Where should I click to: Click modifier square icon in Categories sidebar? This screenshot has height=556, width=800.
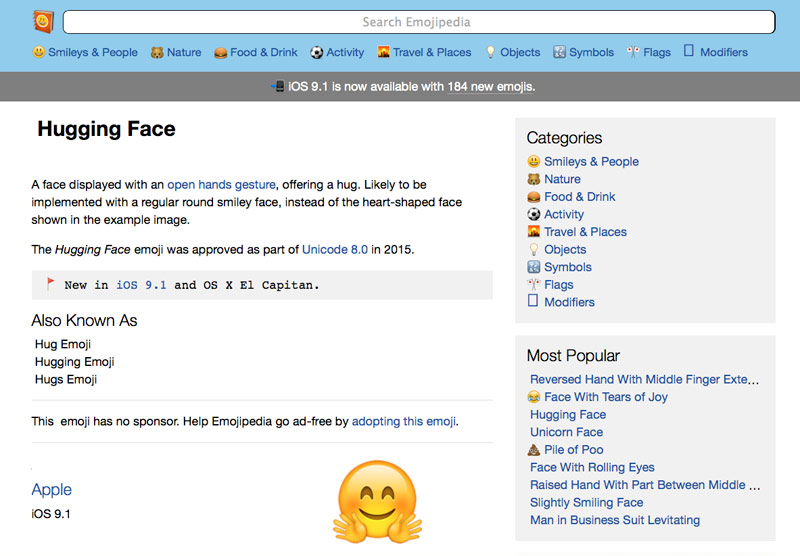[x=533, y=300]
